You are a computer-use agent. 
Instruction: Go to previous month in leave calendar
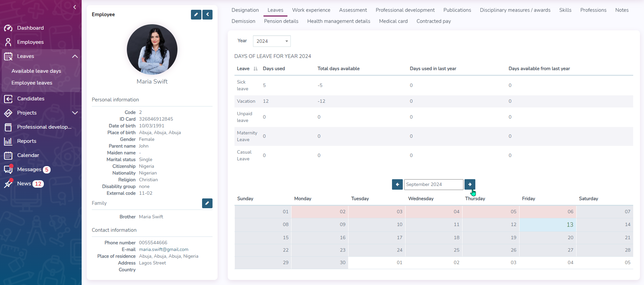[x=397, y=185]
